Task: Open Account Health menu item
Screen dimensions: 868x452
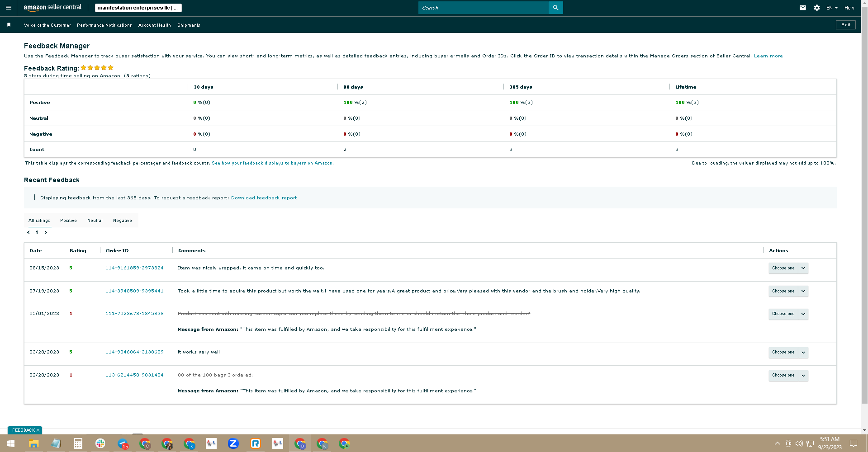Action: click(155, 25)
